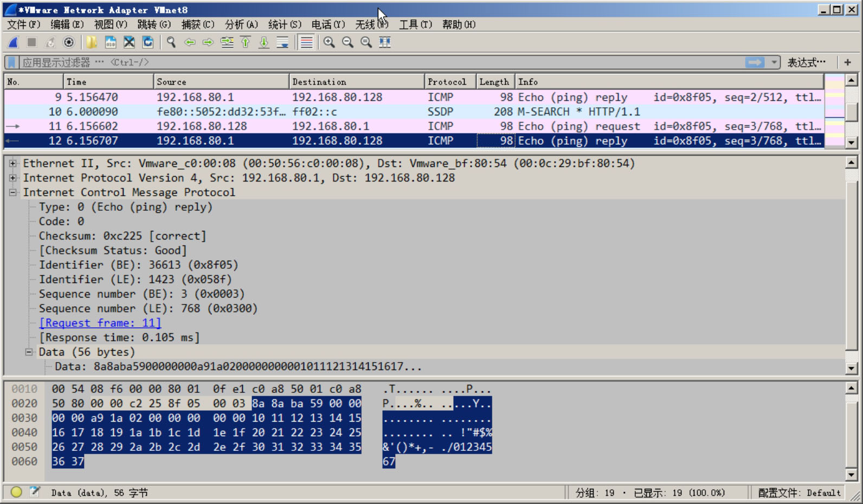This screenshot has height=504, width=863.
Task: Open the 视图(V) menu
Action: coord(111,24)
